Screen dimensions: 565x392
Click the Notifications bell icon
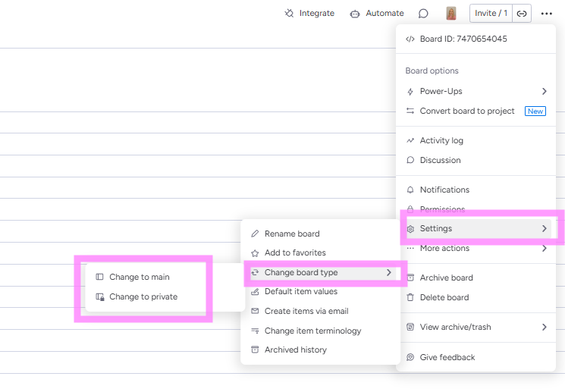(x=410, y=190)
